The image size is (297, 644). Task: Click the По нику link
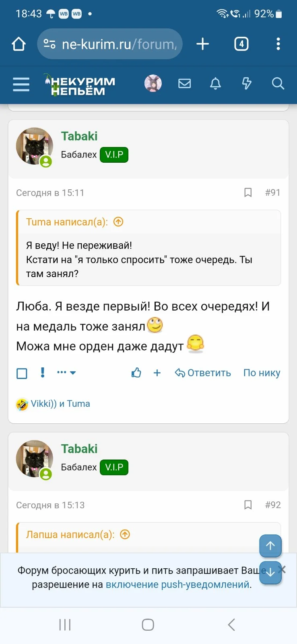point(262,373)
